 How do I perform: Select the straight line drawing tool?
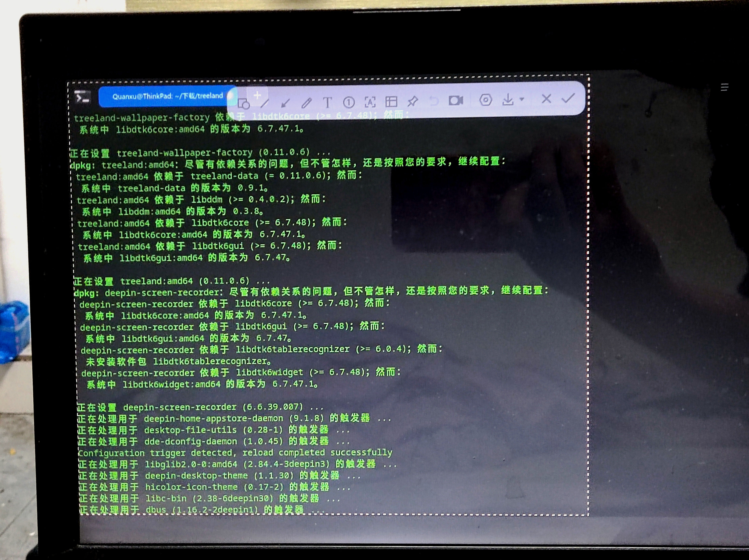[265, 103]
